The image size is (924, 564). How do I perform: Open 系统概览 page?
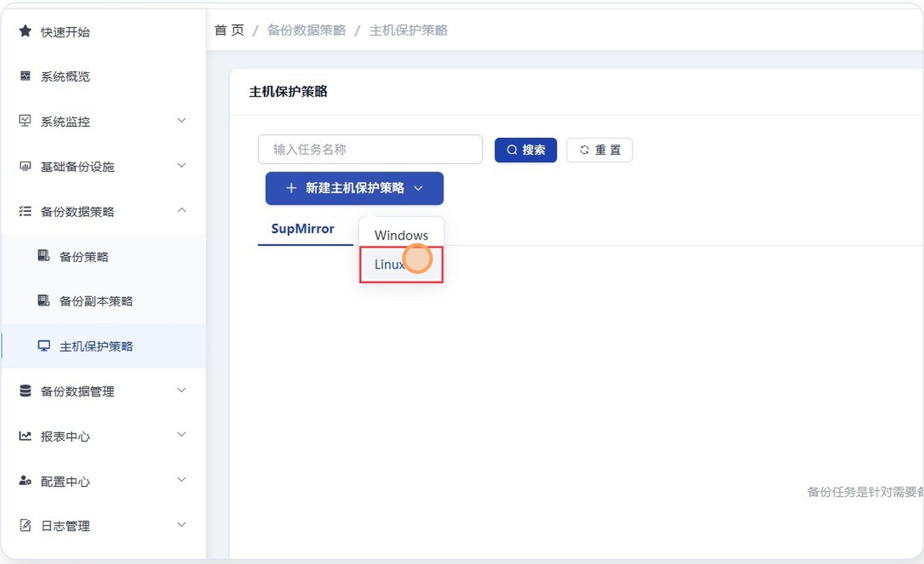click(65, 77)
